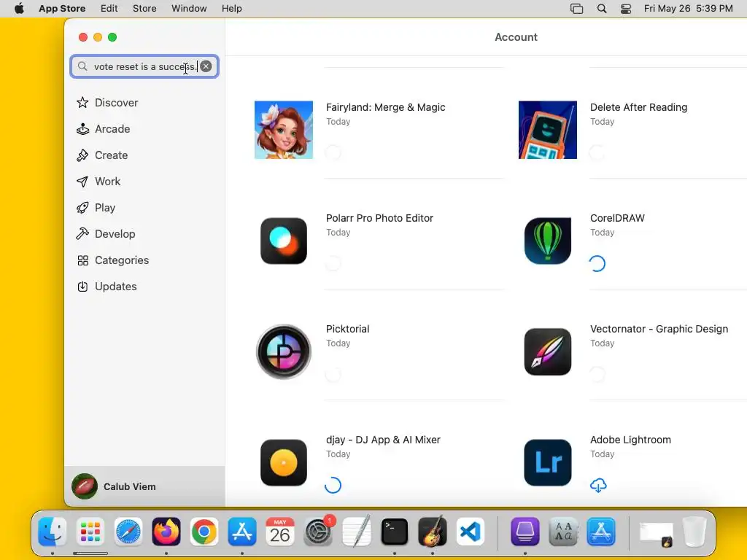The image size is (747, 560).
Task: Click inside the App Store search field
Action: (144, 66)
